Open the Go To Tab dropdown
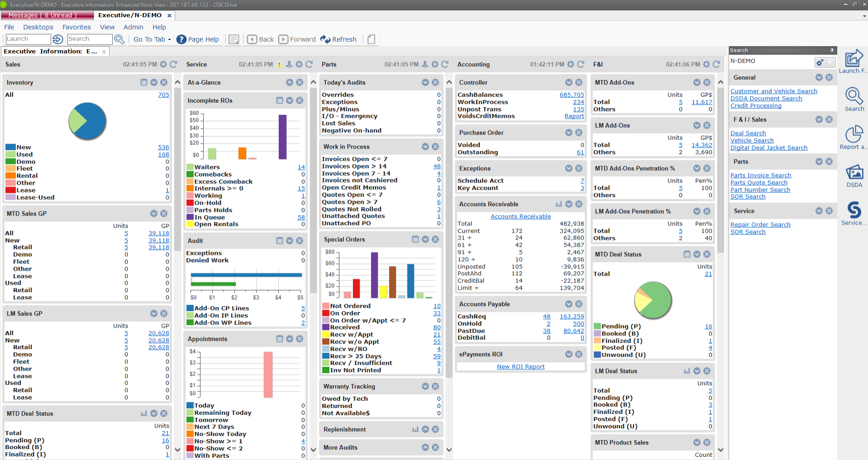Image resolution: width=868 pixels, height=460 pixels. pos(152,39)
